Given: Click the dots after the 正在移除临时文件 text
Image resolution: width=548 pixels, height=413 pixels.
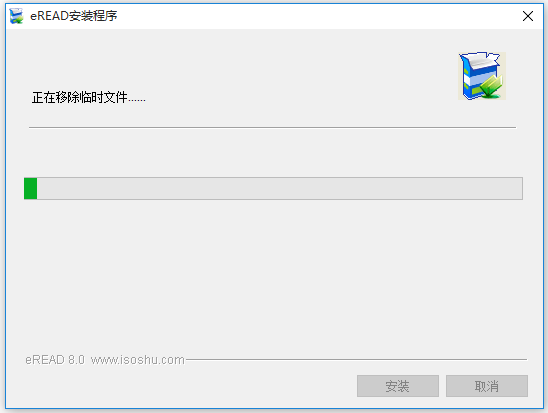Looking at the screenshot, I should tap(137, 101).
